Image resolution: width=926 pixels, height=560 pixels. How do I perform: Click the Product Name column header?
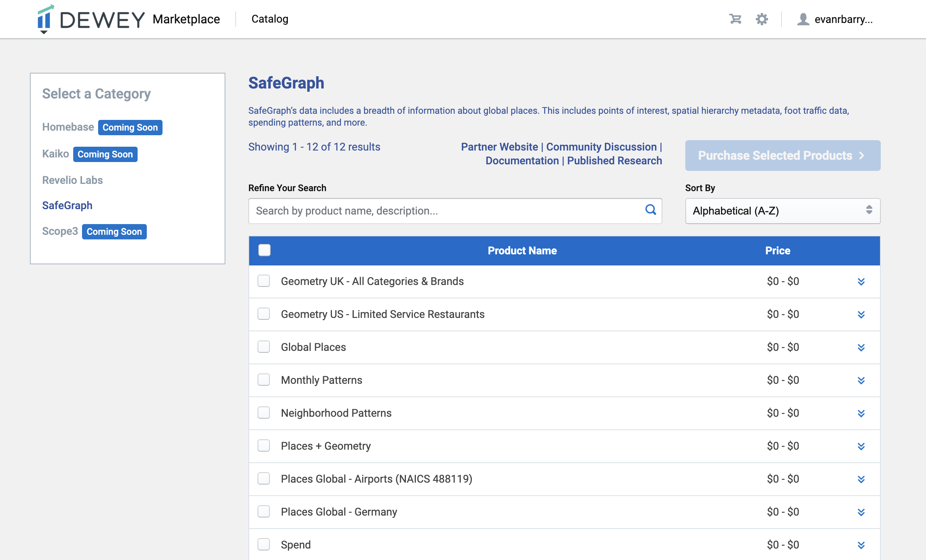(522, 251)
